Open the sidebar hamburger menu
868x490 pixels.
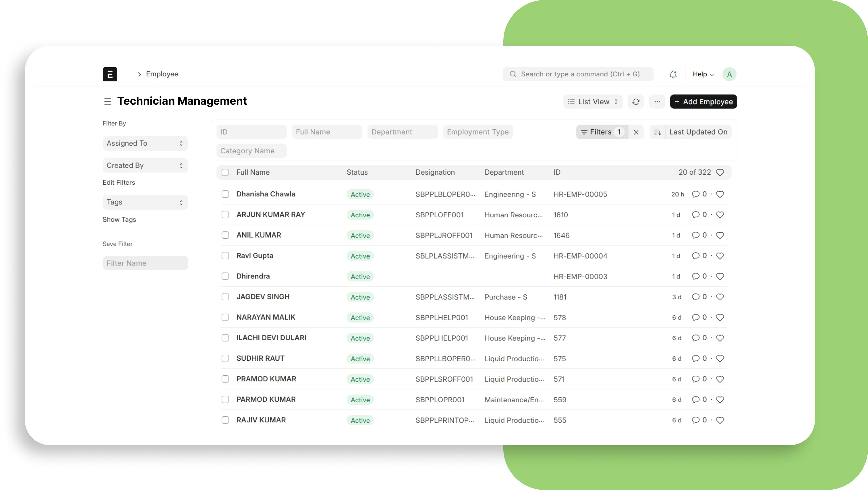pos(108,101)
